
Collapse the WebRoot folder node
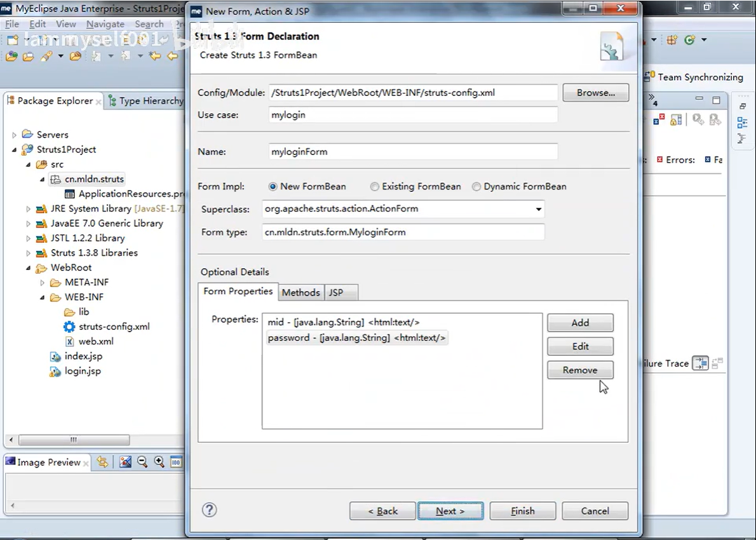29,268
